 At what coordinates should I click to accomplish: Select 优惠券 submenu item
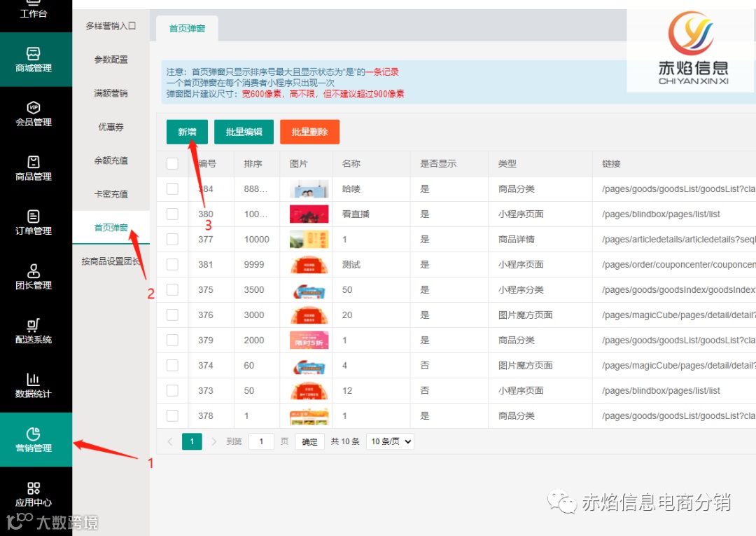tap(111, 127)
